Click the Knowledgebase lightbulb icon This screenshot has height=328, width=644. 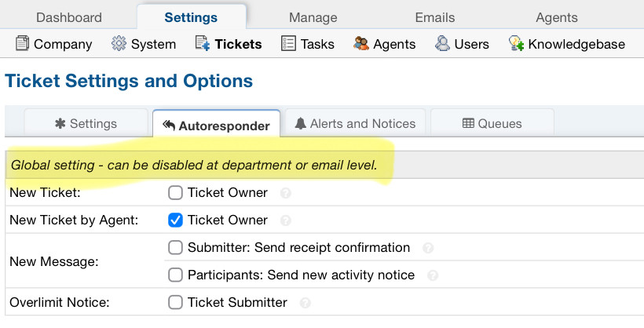click(x=516, y=43)
